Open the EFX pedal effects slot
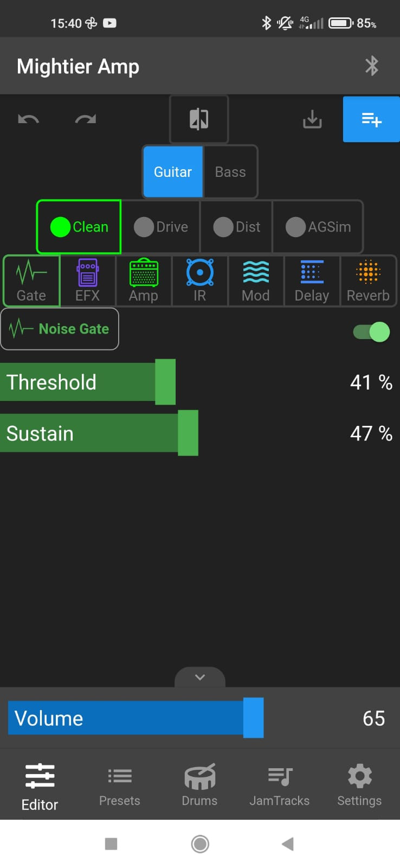The width and height of the screenshot is (400, 868). coord(87,281)
